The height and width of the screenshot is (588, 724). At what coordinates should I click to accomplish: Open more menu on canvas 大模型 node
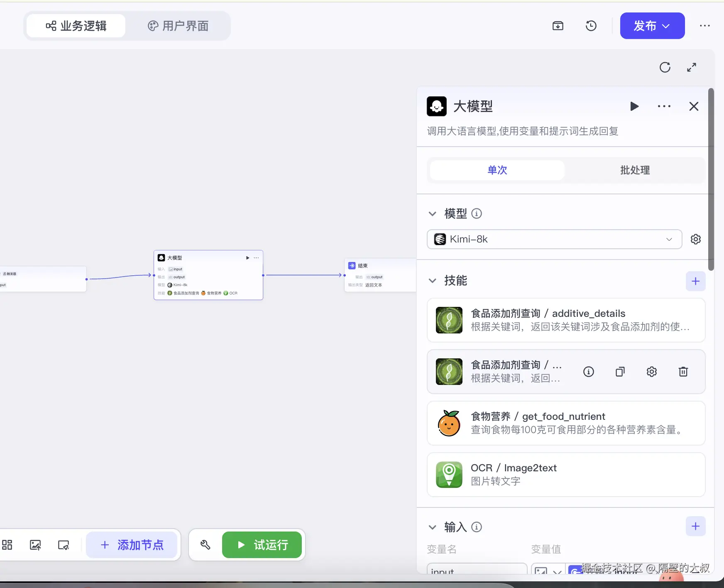coord(256,258)
